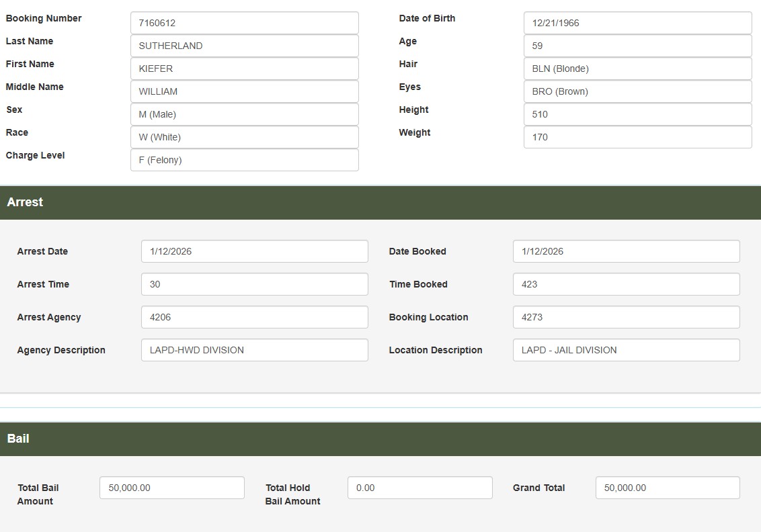This screenshot has height=532, width=761.
Task: Click the Hair field showing BLN (Blonde)
Action: [x=638, y=69]
